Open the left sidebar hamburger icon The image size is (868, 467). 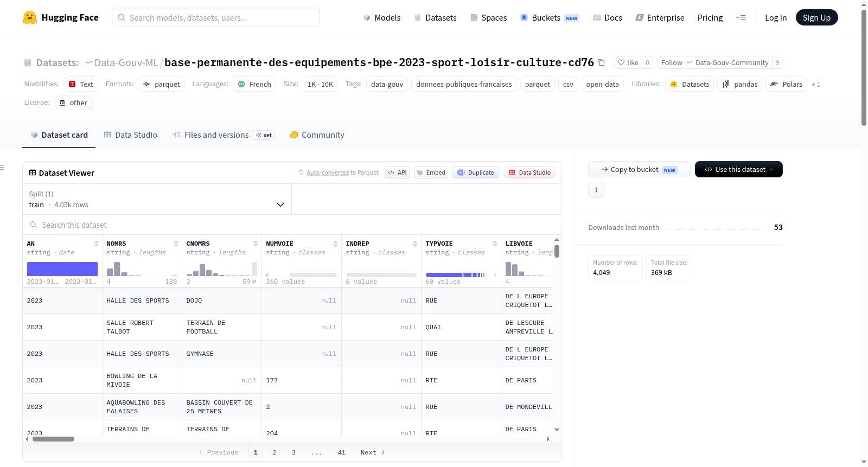click(x=2, y=168)
